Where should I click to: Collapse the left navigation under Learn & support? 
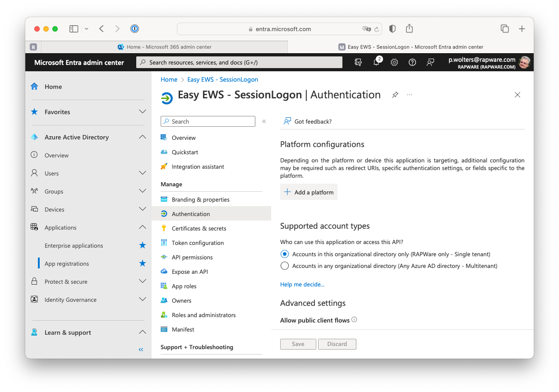[x=141, y=350]
